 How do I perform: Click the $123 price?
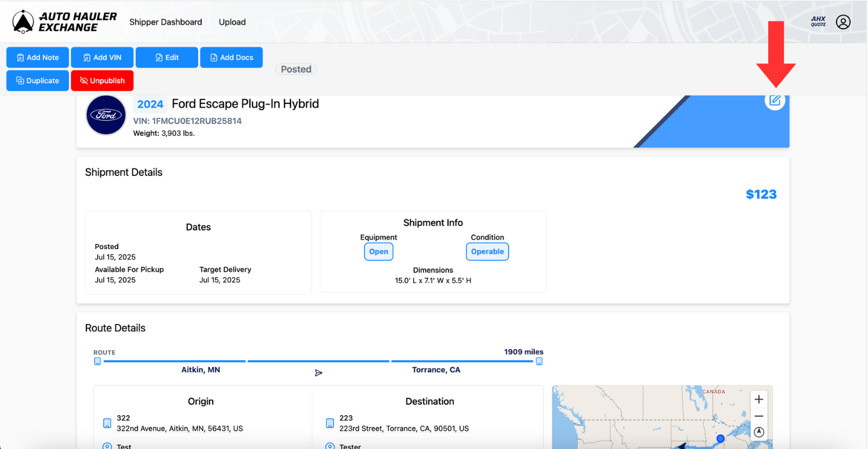point(761,195)
